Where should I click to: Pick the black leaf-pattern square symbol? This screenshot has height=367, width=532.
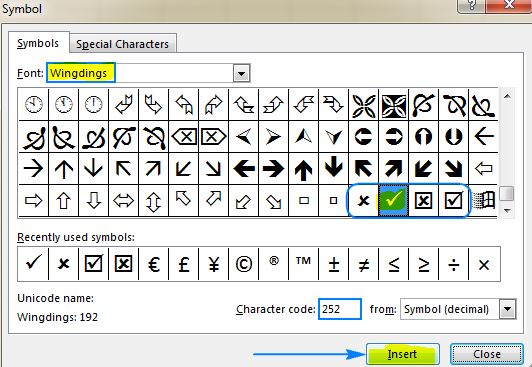(394, 105)
